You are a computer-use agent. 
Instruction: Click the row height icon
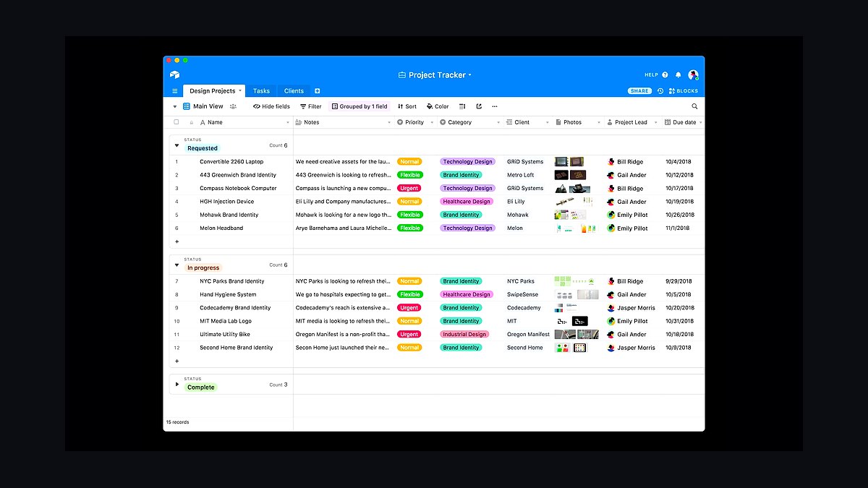pos(462,106)
